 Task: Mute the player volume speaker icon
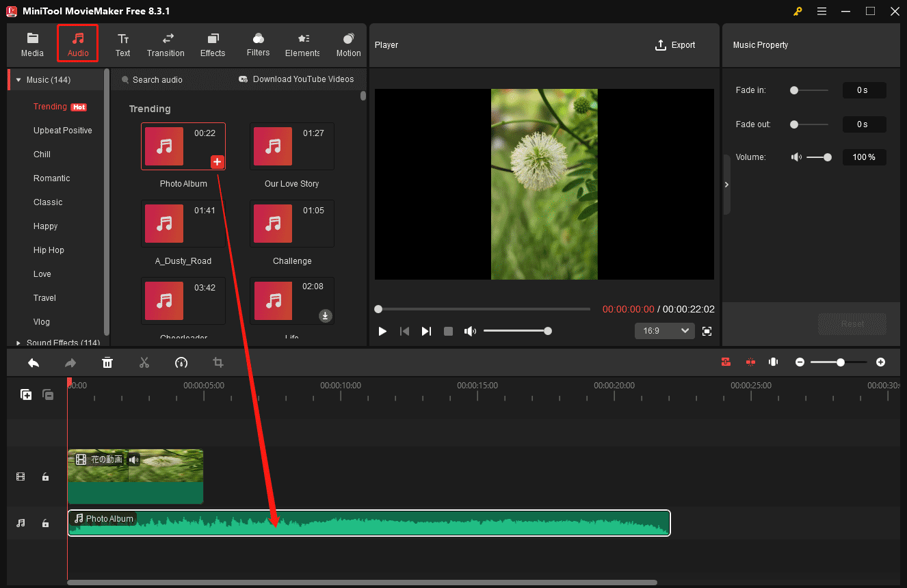[x=470, y=331]
